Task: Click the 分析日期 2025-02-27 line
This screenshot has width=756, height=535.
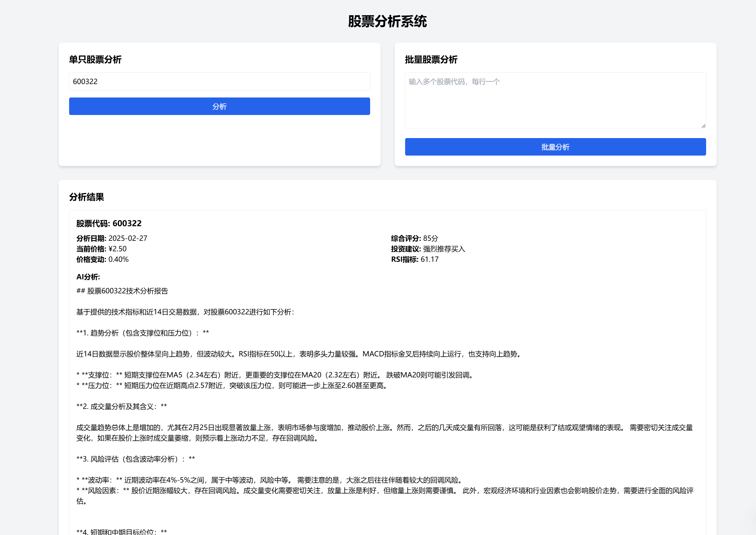Action: [112, 238]
